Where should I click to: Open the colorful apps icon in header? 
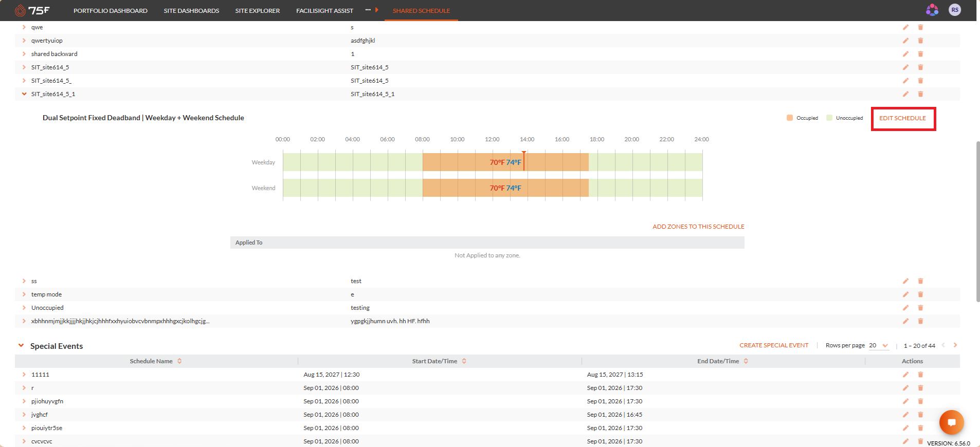click(932, 10)
